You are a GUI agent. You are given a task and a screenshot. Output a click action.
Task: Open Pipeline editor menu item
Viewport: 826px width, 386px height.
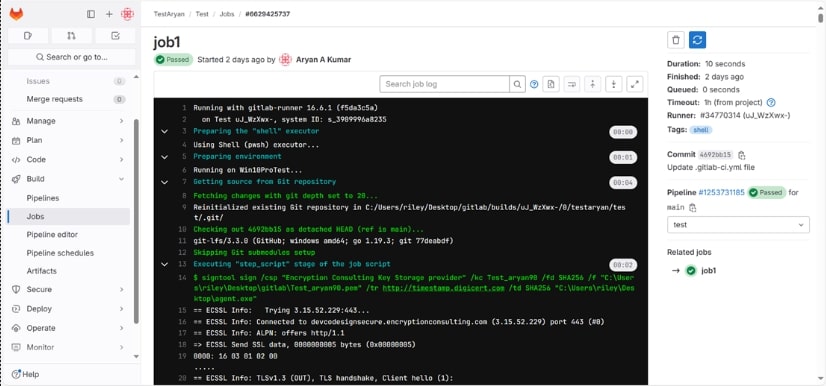pos(69,234)
